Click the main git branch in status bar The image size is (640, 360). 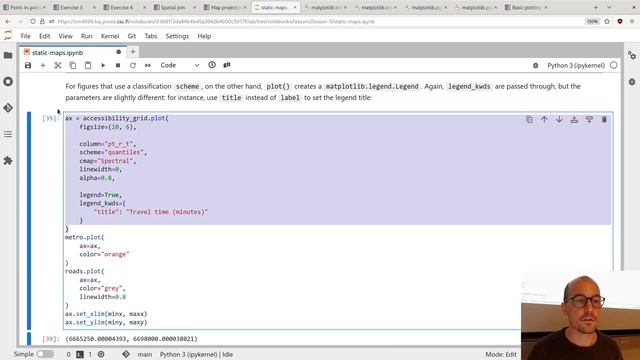pos(144,354)
